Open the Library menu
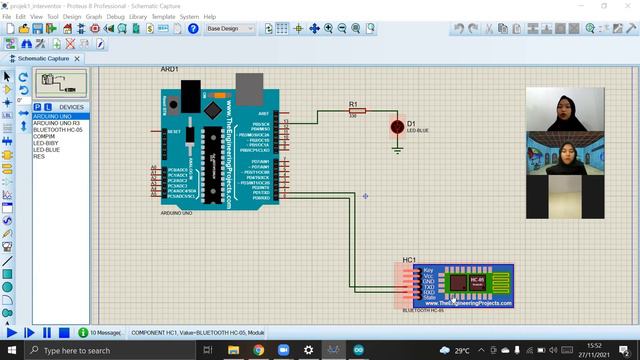 [x=138, y=17]
